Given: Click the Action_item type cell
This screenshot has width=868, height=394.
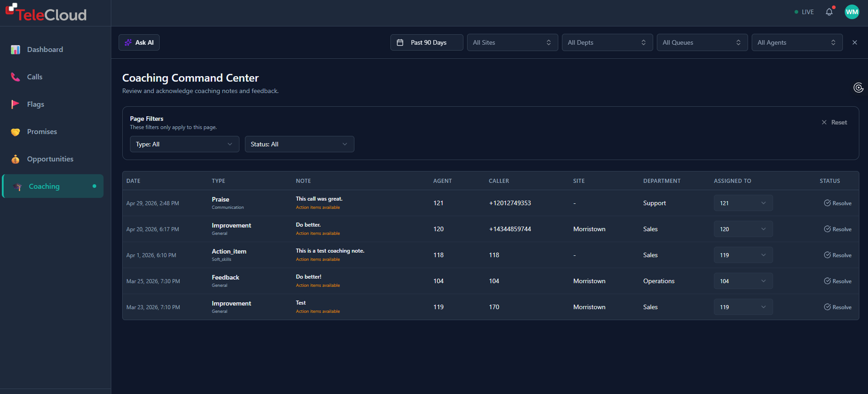Looking at the screenshot, I should pyautogui.click(x=229, y=251).
